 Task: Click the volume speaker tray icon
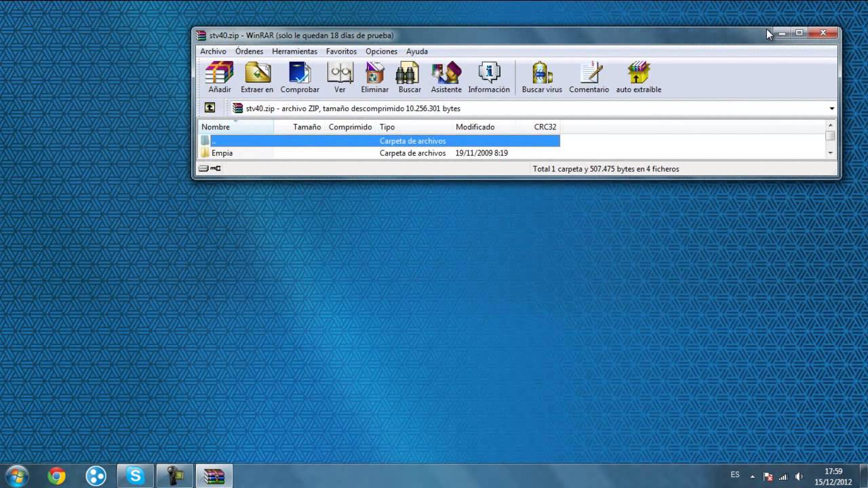(799, 476)
